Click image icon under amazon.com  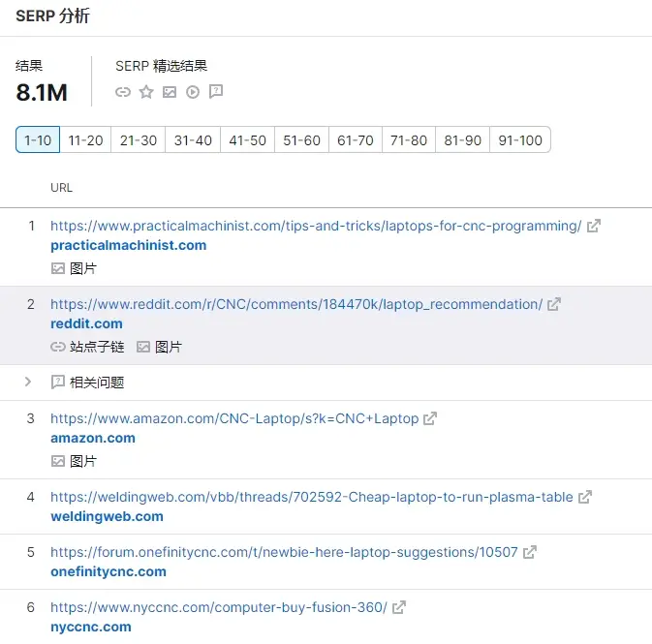point(58,461)
